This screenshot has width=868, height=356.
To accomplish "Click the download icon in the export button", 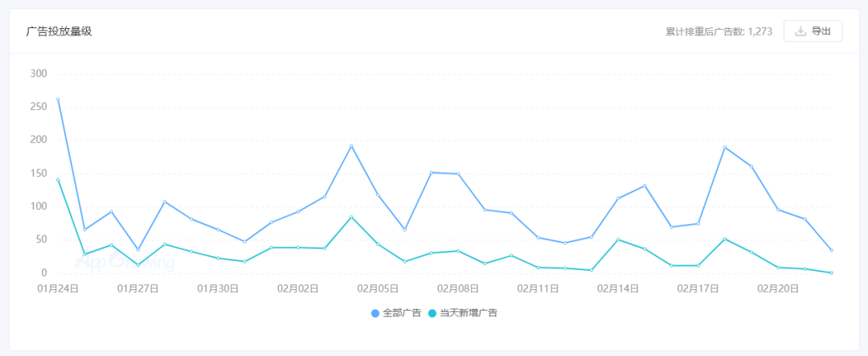I will [800, 31].
